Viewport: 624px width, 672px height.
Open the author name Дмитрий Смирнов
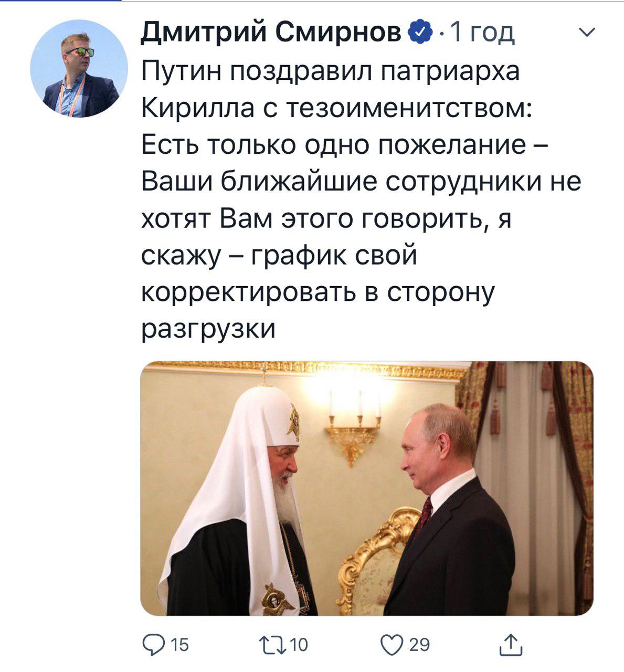coord(276,33)
